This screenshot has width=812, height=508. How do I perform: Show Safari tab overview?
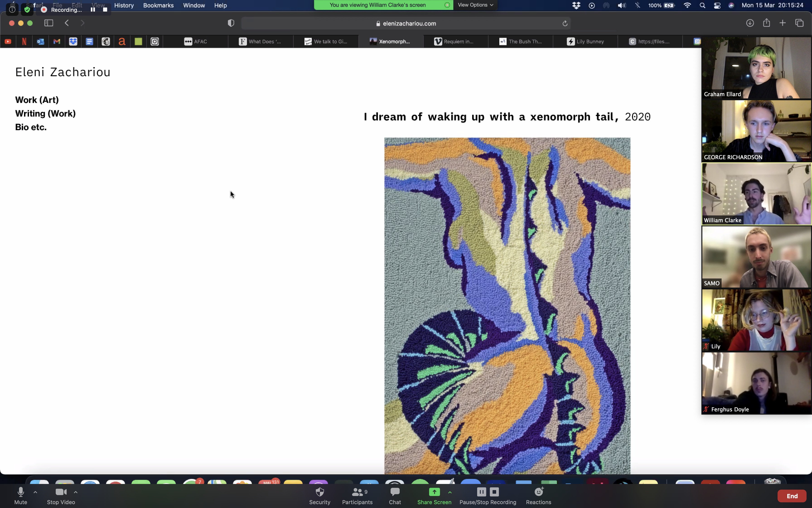799,23
